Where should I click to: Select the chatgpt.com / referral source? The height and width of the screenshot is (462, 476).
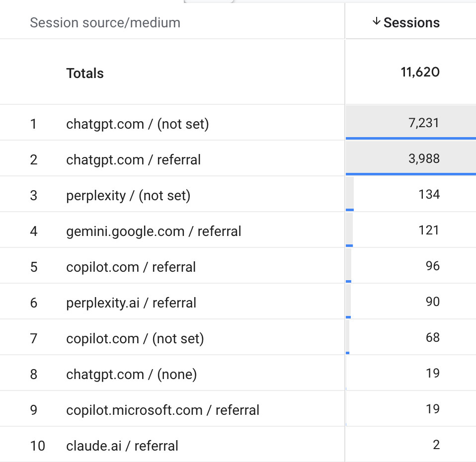click(x=133, y=159)
